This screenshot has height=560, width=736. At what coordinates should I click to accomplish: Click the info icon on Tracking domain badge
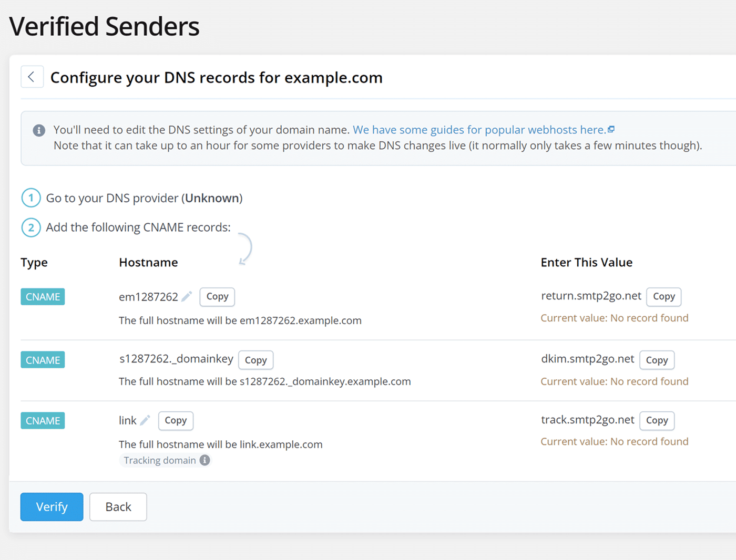click(x=205, y=460)
